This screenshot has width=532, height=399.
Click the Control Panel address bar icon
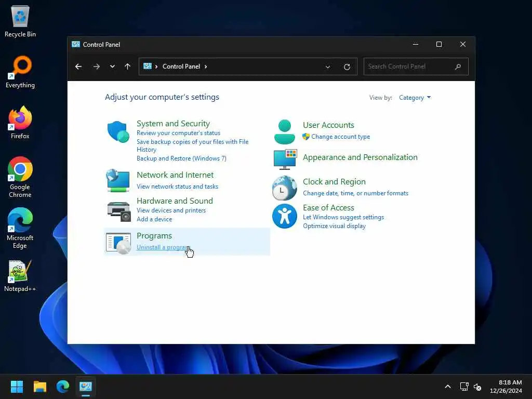tap(147, 66)
